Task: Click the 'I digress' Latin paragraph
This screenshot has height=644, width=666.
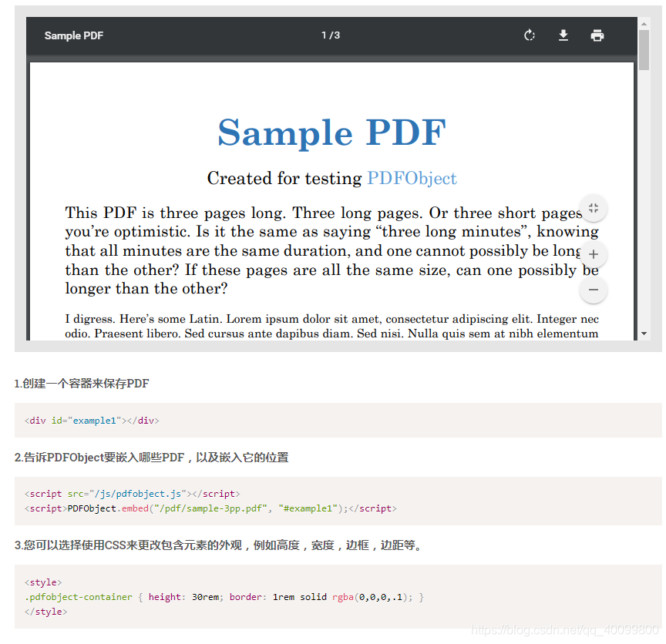Action: (331, 326)
